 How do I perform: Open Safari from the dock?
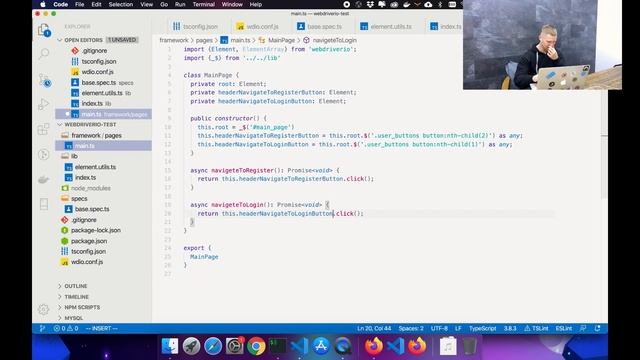(x=213, y=347)
